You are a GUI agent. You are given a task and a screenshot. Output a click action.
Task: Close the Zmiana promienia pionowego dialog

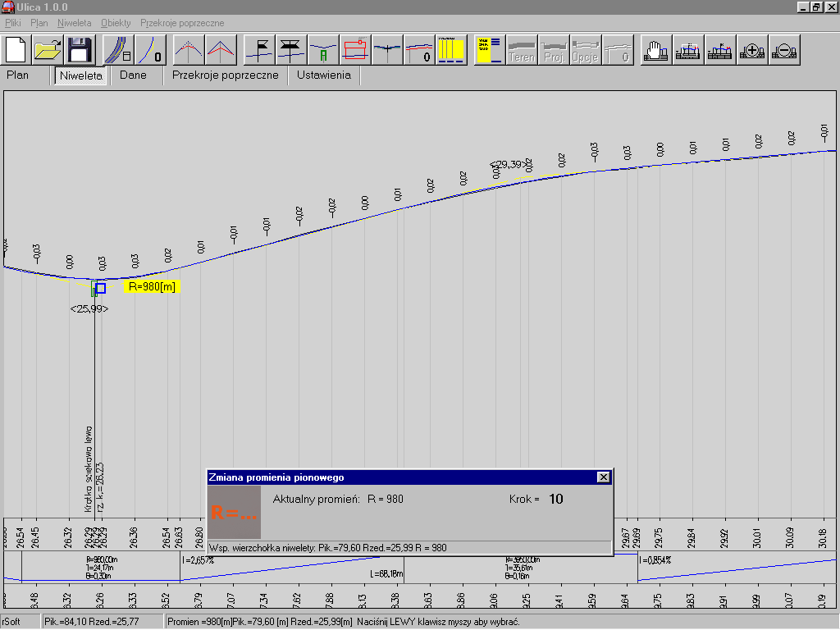[603, 477]
